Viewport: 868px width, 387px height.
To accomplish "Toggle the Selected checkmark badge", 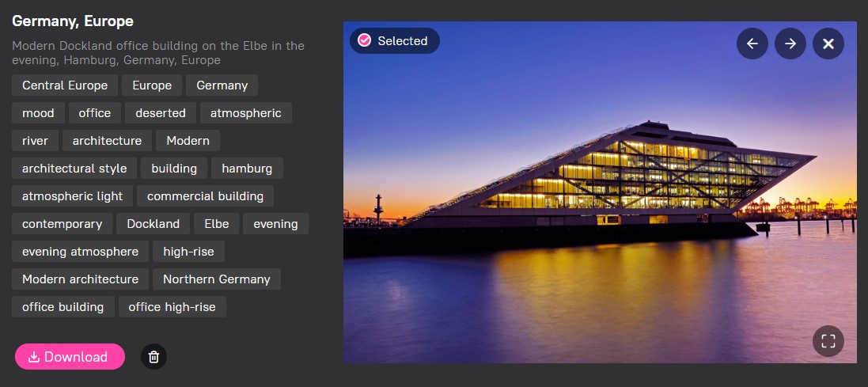I will coord(395,41).
